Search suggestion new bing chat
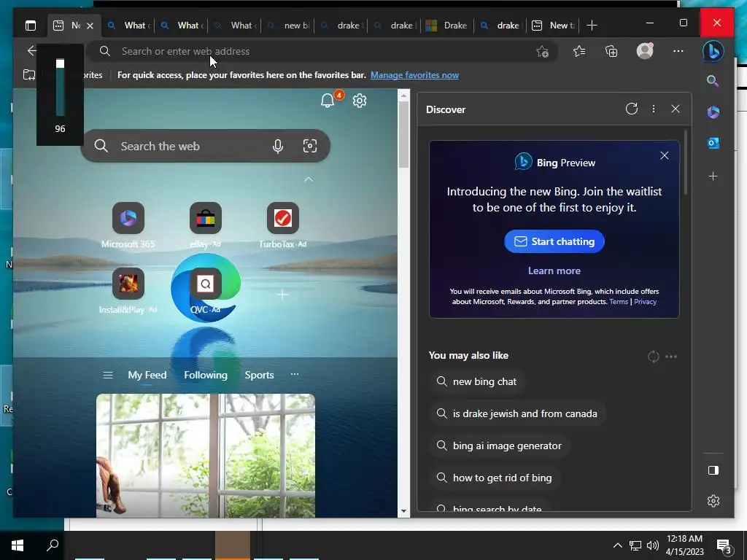The width and height of the screenshot is (747, 560). pos(477,382)
